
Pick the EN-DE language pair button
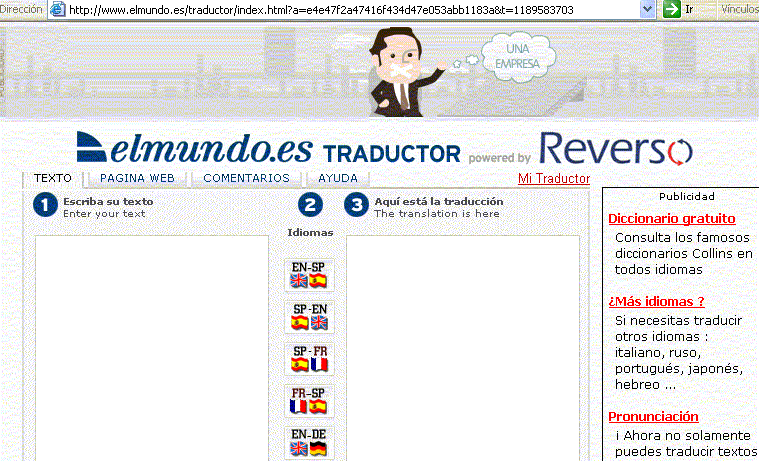click(x=309, y=443)
